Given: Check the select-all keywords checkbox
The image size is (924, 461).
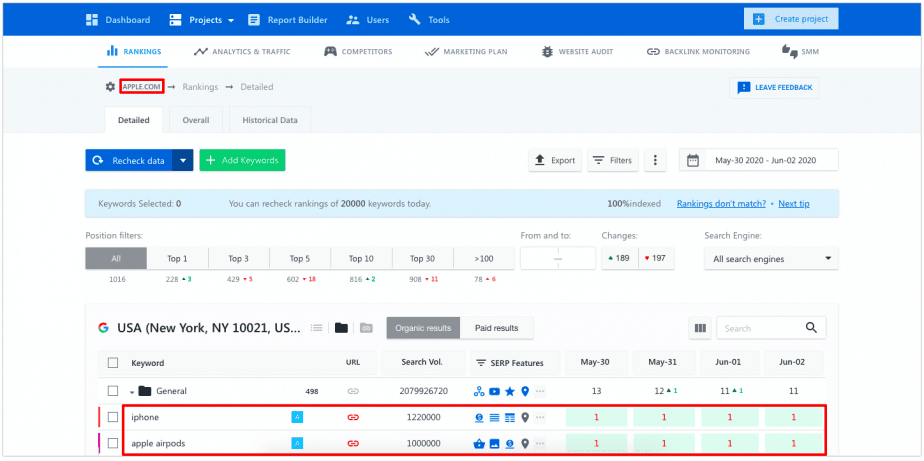Looking at the screenshot, I should coord(113,363).
